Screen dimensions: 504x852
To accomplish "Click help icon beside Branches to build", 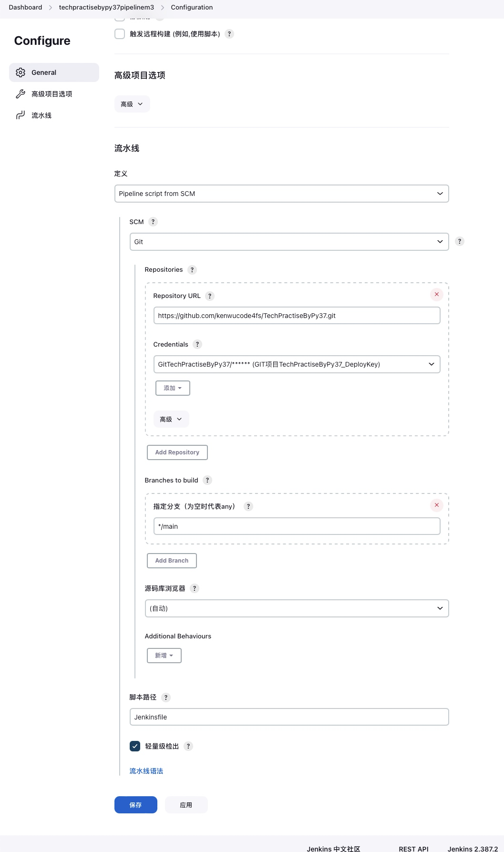I will point(207,480).
